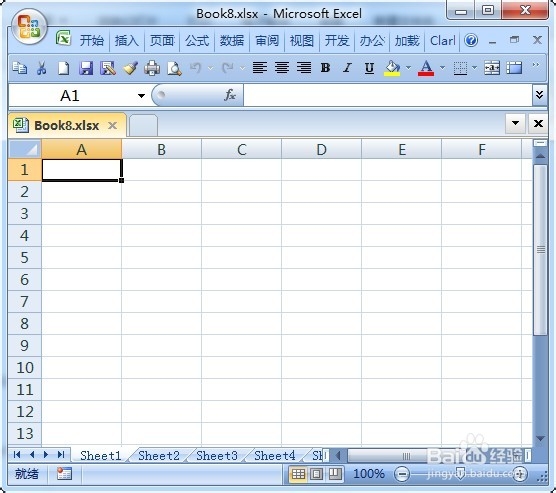This screenshot has height=493, width=556.
Task: Align text left in toolbar
Action: coord(260,67)
